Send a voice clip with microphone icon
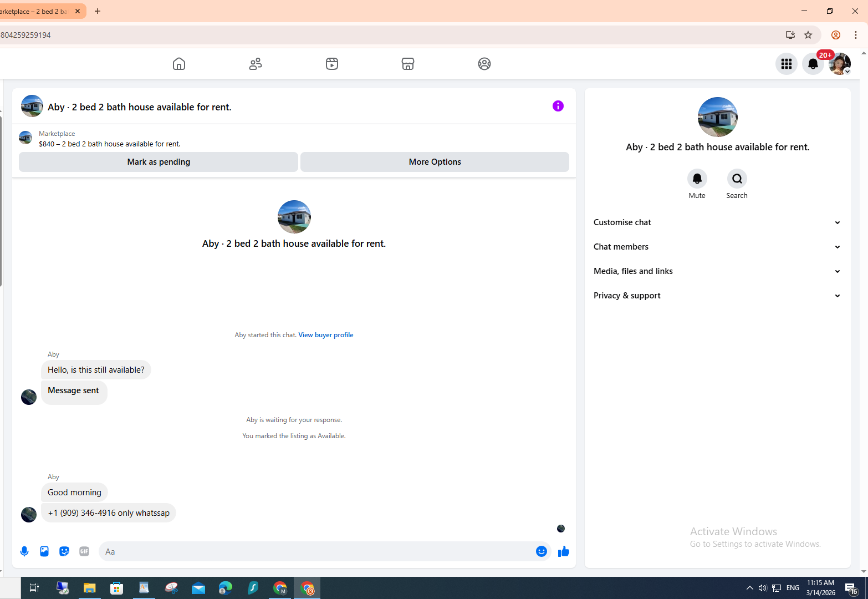This screenshot has height=599, width=868. tap(24, 551)
